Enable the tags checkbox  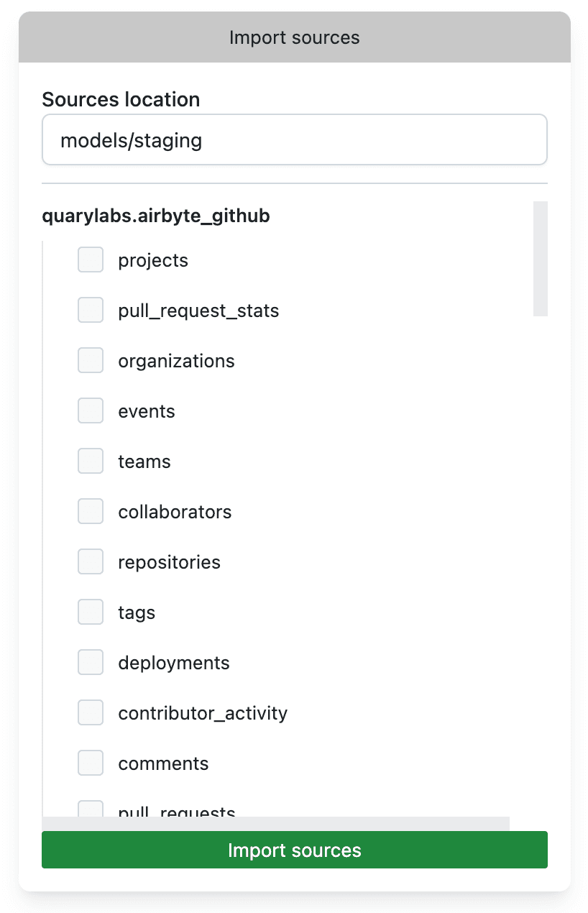[x=91, y=613]
